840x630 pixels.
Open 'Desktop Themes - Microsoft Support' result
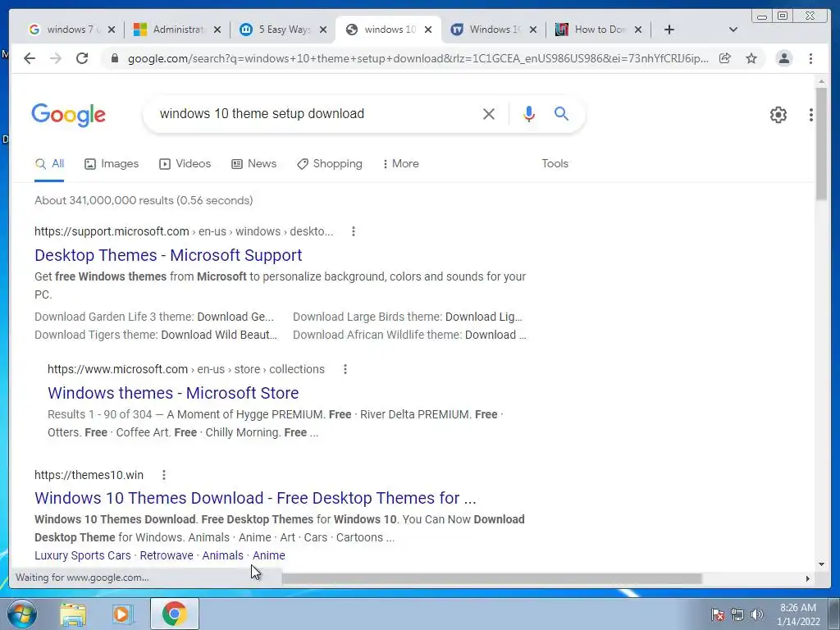[168, 255]
